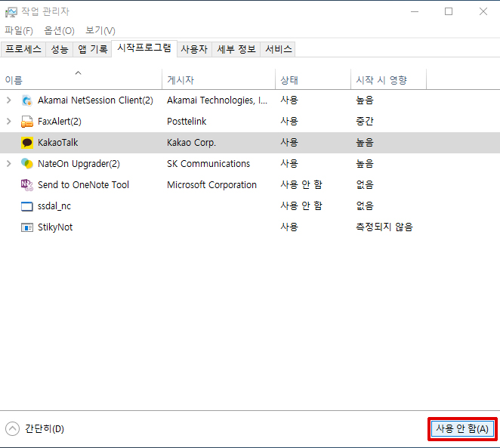Select the 시작프로그램 tab
The height and width of the screenshot is (448, 500).
[x=144, y=48]
